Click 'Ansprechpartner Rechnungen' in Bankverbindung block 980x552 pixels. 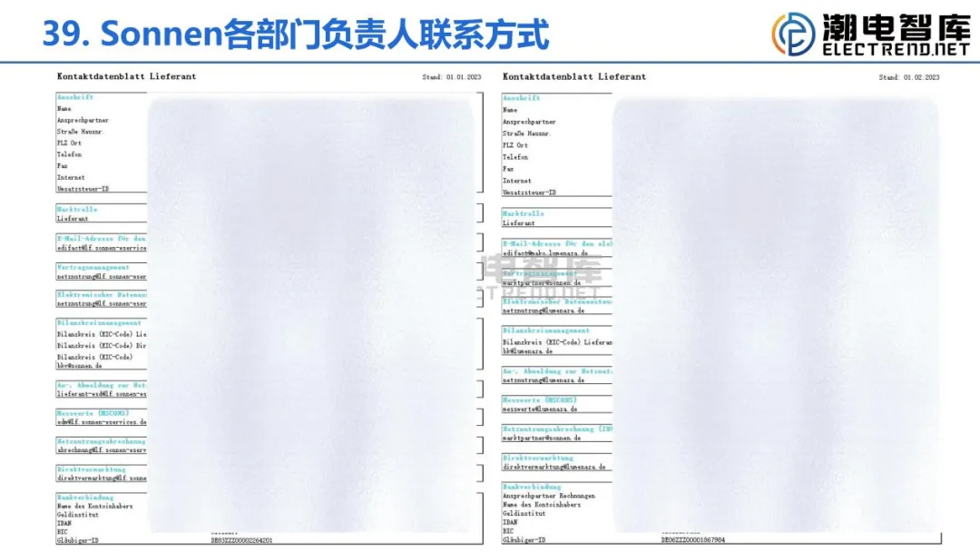pyautogui.click(x=549, y=496)
